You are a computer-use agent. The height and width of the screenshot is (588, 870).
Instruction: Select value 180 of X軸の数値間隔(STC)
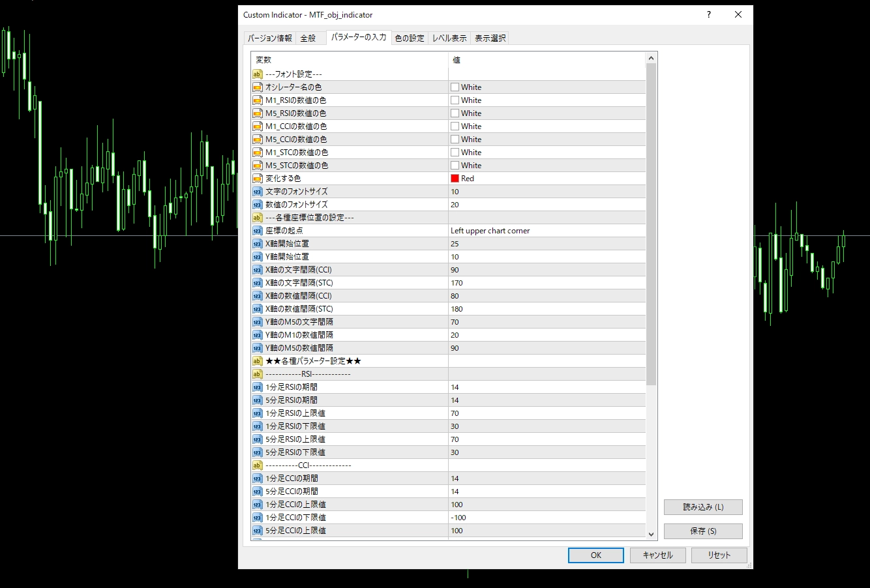click(x=457, y=309)
